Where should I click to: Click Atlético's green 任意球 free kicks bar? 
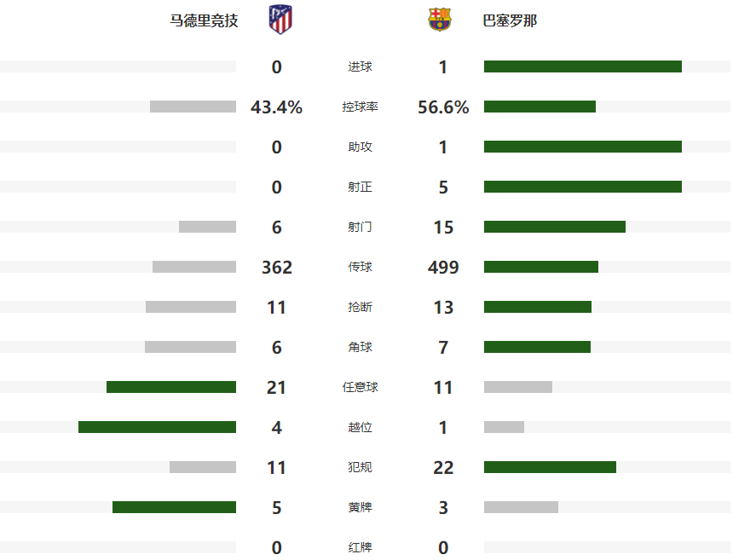coord(171,387)
